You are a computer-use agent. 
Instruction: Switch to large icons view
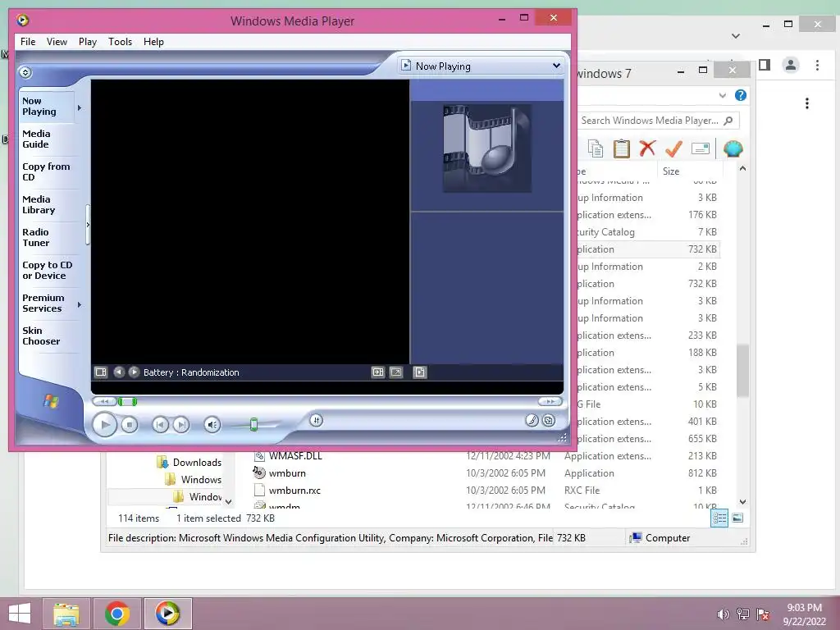[737, 518]
